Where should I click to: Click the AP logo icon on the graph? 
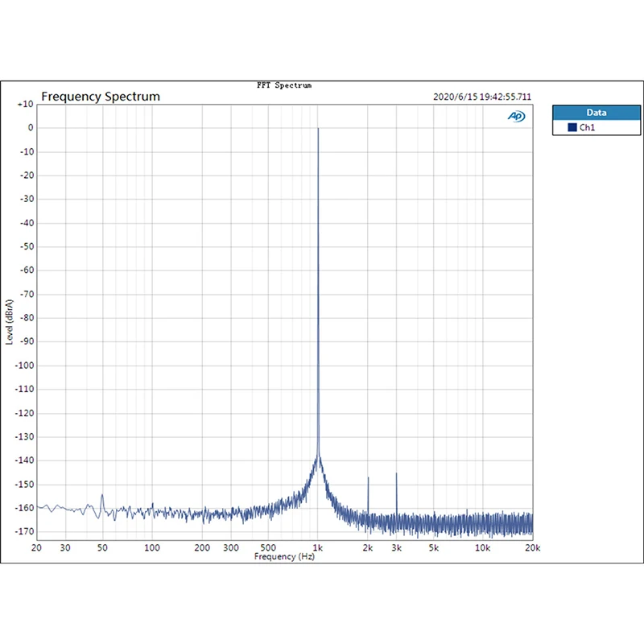pos(516,116)
